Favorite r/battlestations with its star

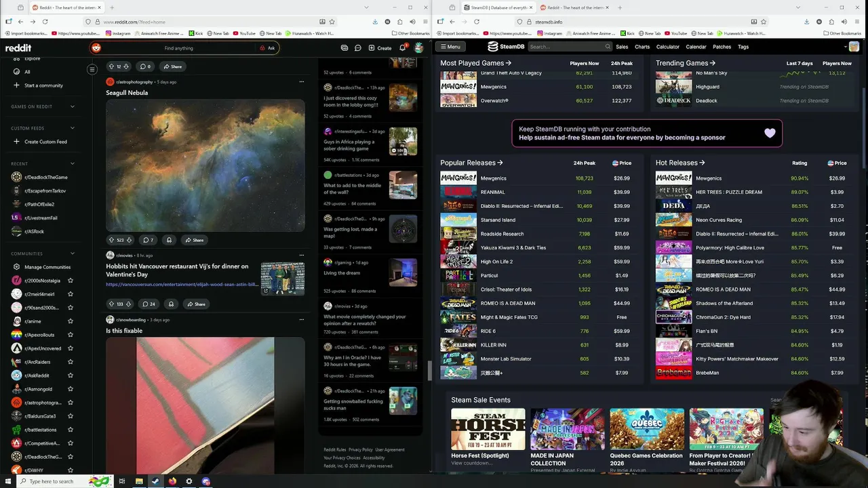point(70,430)
